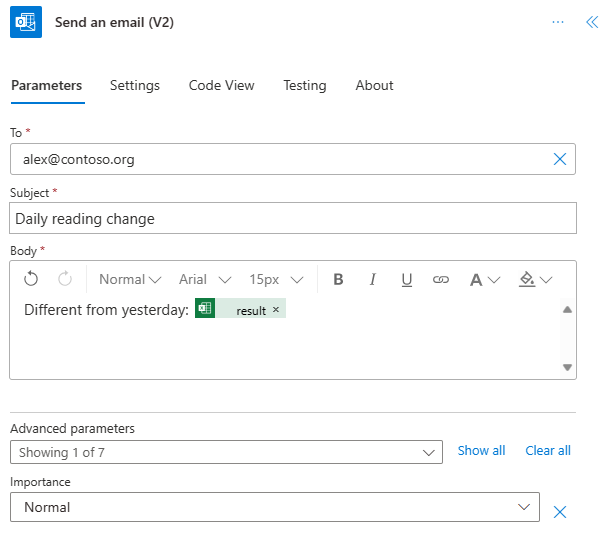Screen dimensions: 604x536
Task: Expand the Showing 1 of 7 dropdown
Action: (226, 452)
